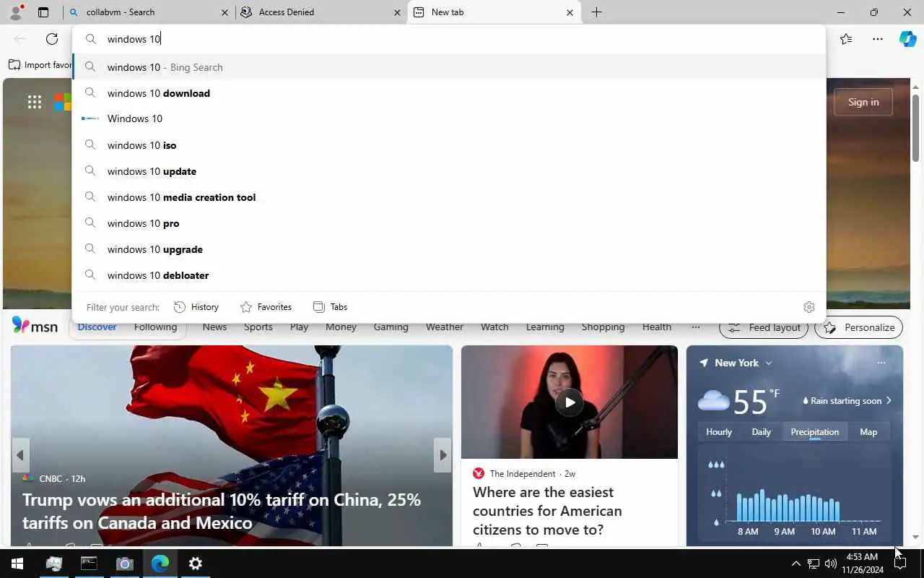Open the Windows 10 site suggestion
Screen dimensions: 924x578
[449, 118]
